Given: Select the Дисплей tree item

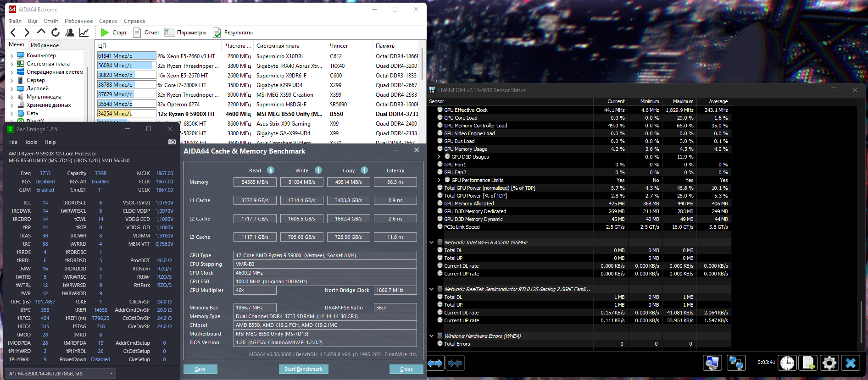Looking at the screenshot, I should (38, 88).
